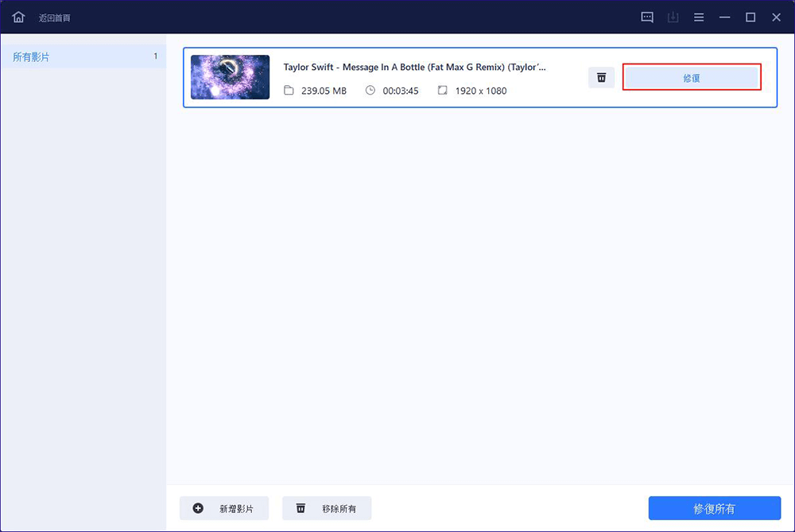The image size is (795, 532).
Task: Select 所有影片 in the sidebar
Action: click(x=83, y=56)
